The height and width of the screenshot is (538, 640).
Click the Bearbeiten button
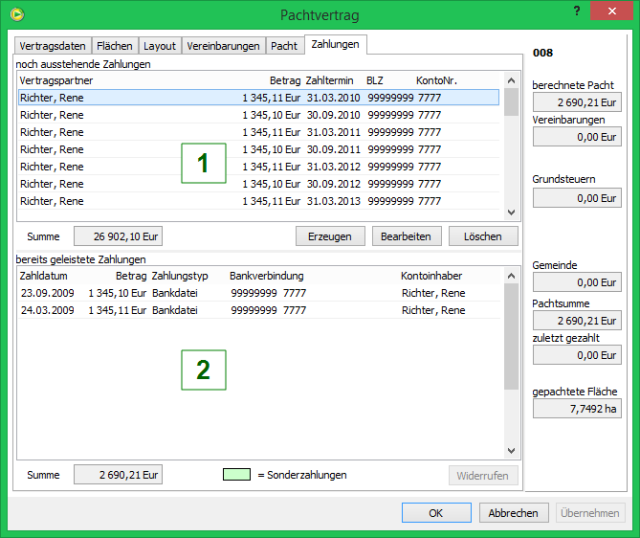click(407, 236)
